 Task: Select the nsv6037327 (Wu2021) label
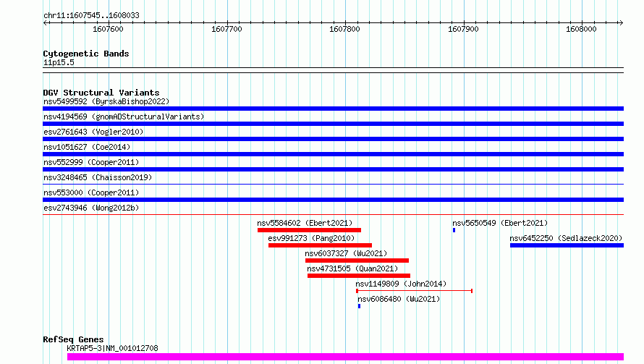click(x=346, y=253)
